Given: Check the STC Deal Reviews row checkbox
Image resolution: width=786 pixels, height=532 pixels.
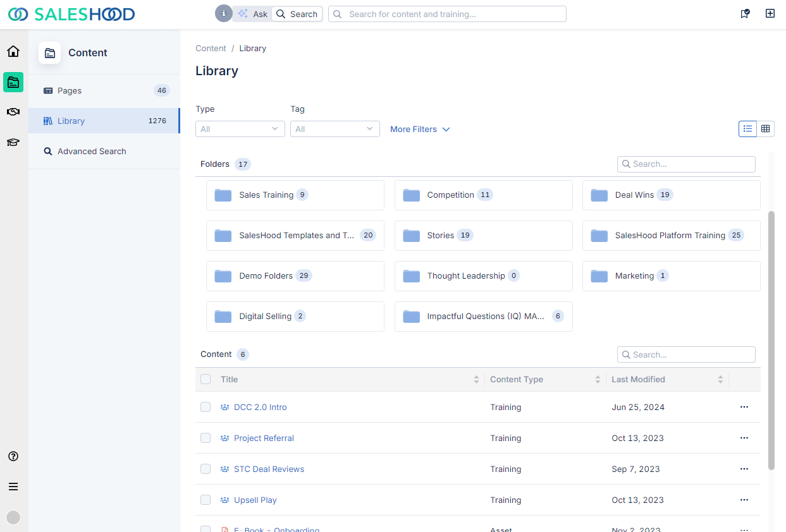Looking at the screenshot, I should click(206, 469).
